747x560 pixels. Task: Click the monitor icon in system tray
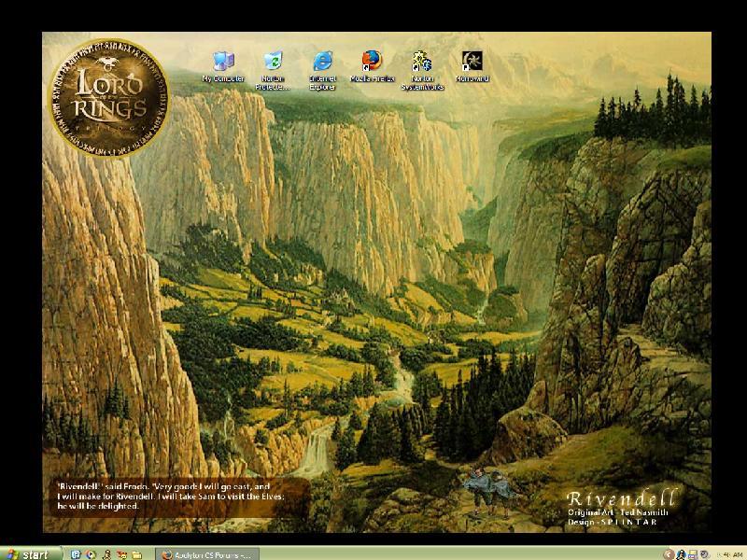tap(693, 553)
